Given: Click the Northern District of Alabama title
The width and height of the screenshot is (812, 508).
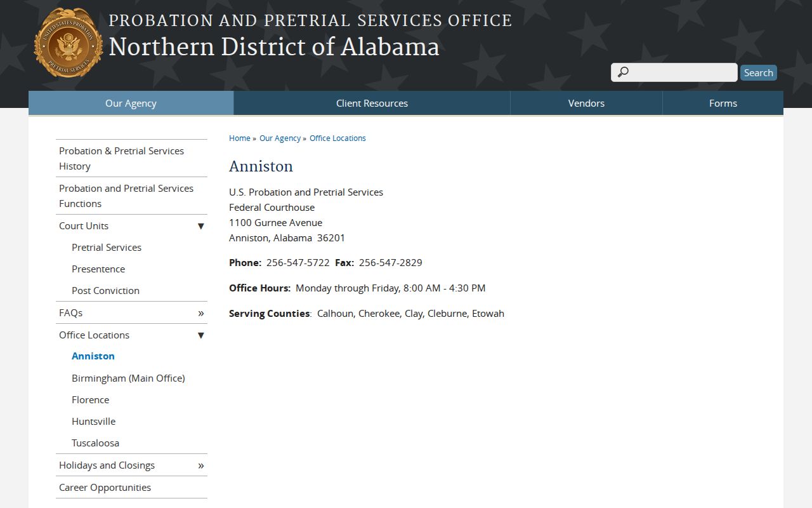Looking at the screenshot, I should pos(274,47).
